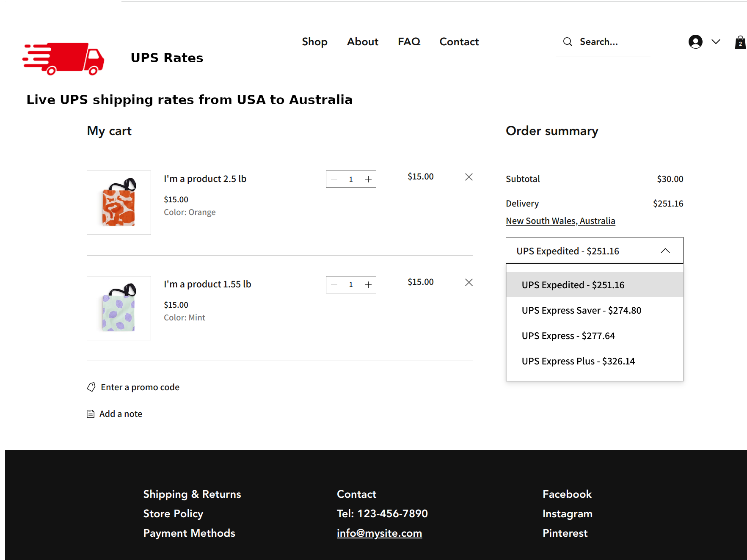Screen dimensions: 747x560
Task: Click the search magnifier icon
Action: (x=568, y=41)
